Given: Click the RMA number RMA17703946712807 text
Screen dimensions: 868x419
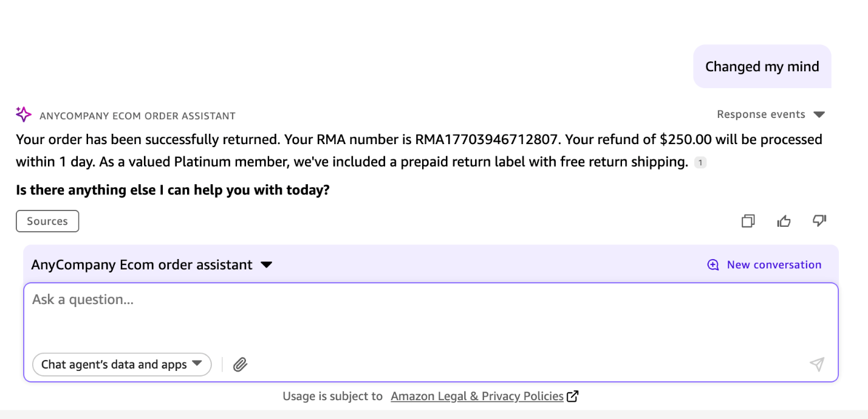Looking at the screenshot, I should [x=486, y=139].
